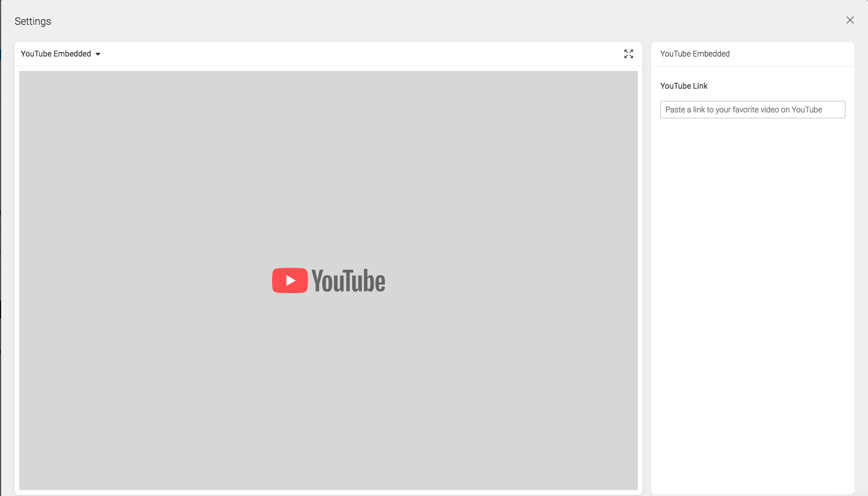Viewport: 868px width, 496px height.
Task: Close the Settings dialog
Action: [850, 20]
